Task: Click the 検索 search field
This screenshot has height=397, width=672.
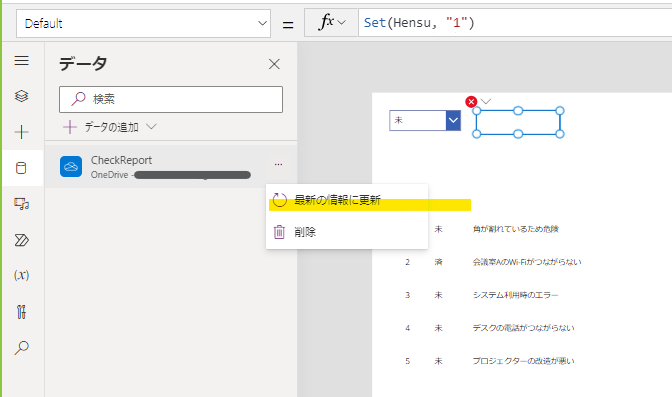Action: coord(171,99)
